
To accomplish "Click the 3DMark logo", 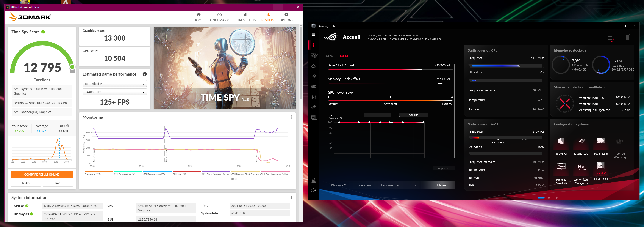I will click(30, 17).
